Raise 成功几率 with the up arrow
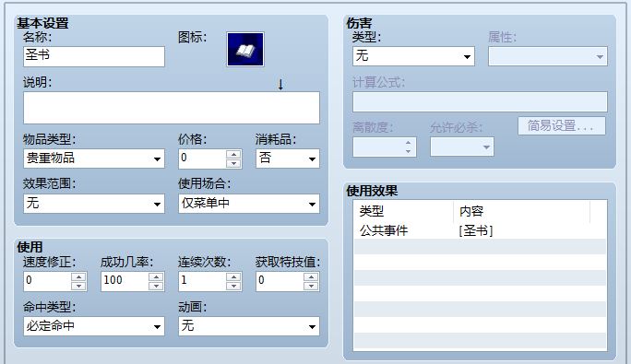This screenshot has width=631, height=364. (156, 276)
